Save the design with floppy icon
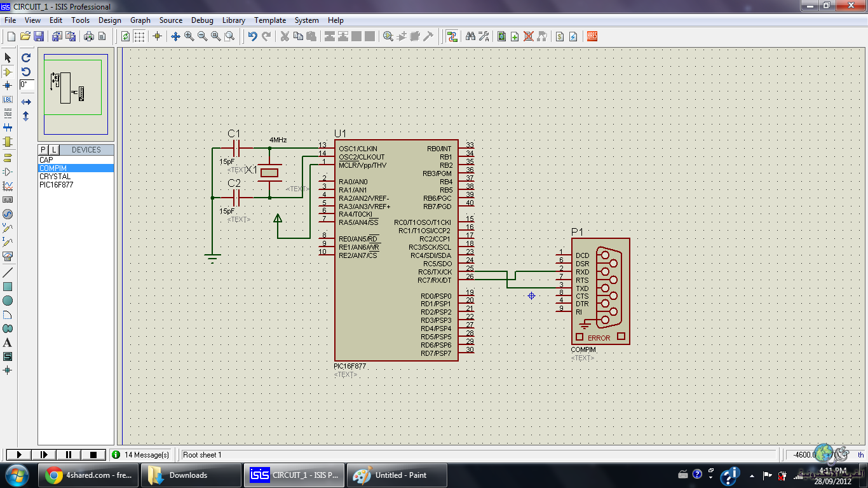The height and width of the screenshot is (488, 868). click(39, 36)
